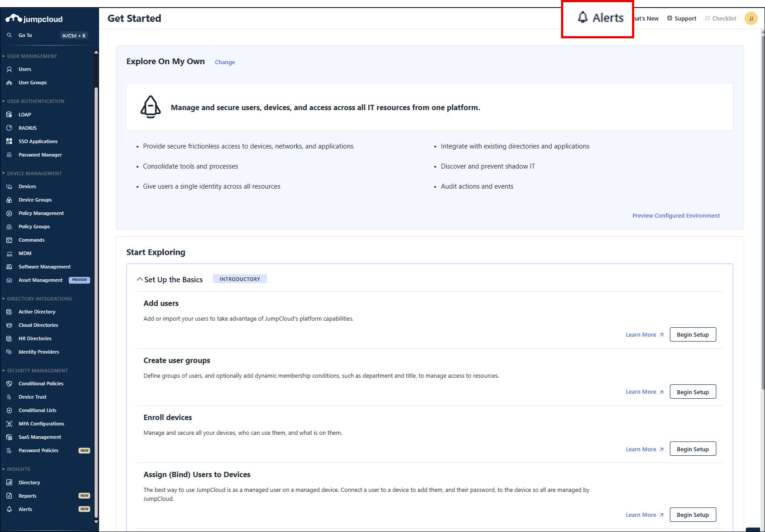Click the Change link beside Explore On My Own
This screenshot has height=532, width=765.
225,62
